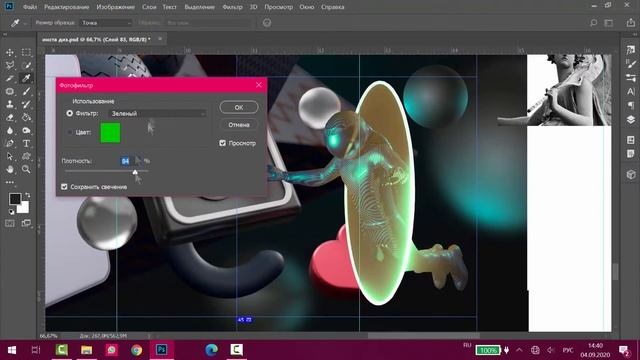Viewport: 640px width, 360px height.
Task: Open the Изображение menu
Action: 116,7
